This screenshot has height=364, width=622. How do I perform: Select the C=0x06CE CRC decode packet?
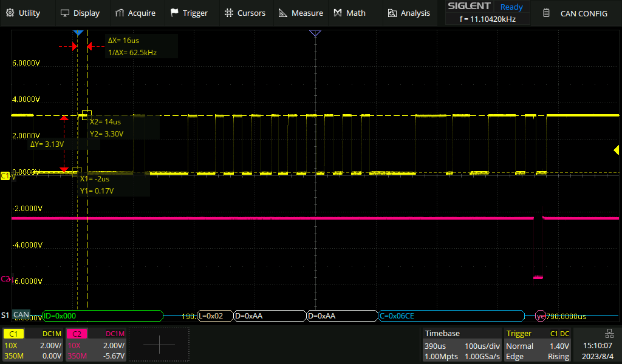pyautogui.click(x=451, y=315)
